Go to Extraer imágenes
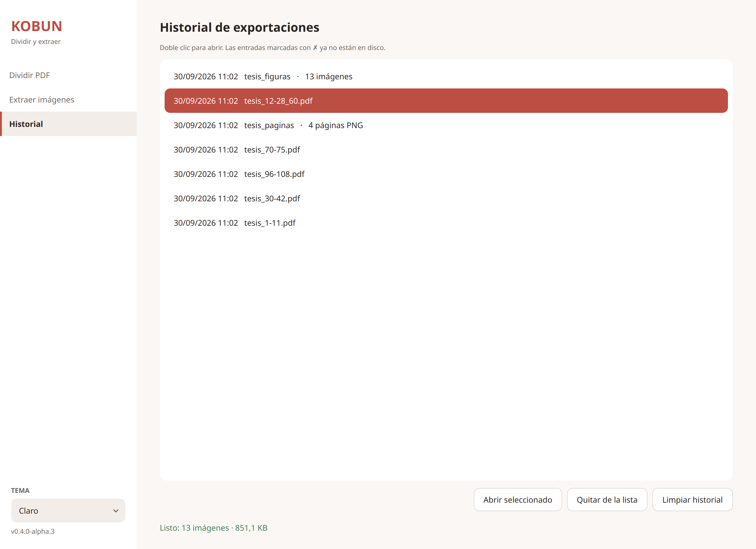756x549 pixels. pyautogui.click(x=68, y=100)
